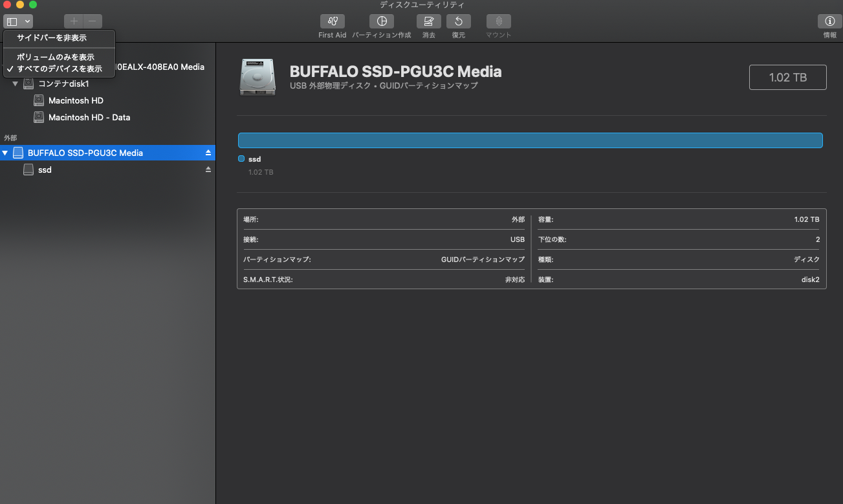
Task: Click the 消去 erase toolbar icon
Action: tap(428, 21)
